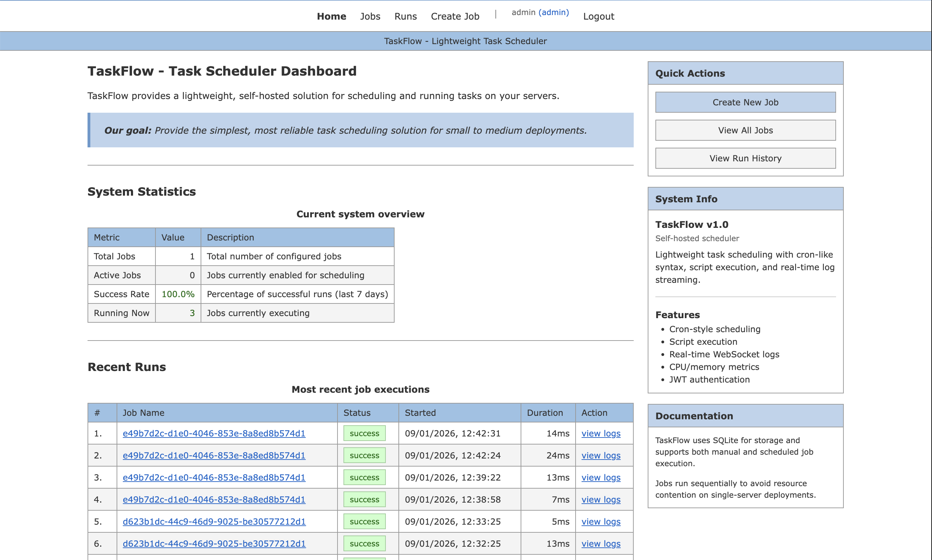The width and height of the screenshot is (932, 560).
Task: Navigate to the Home tab
Action: [332, 16]
